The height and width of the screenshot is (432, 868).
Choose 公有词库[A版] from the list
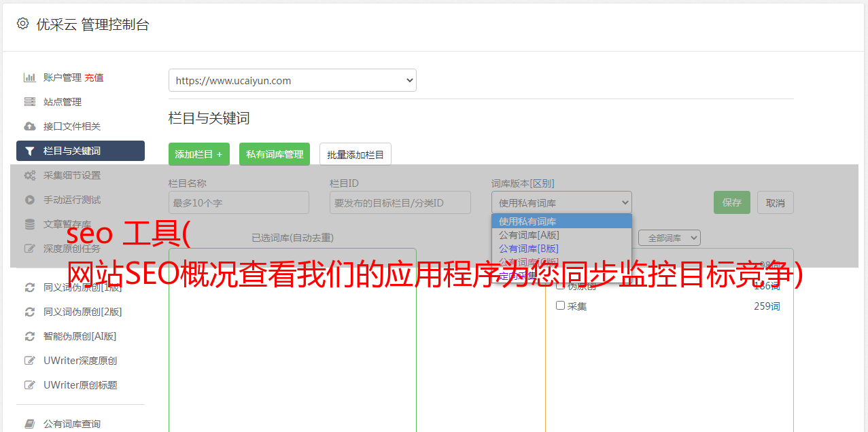561,235
